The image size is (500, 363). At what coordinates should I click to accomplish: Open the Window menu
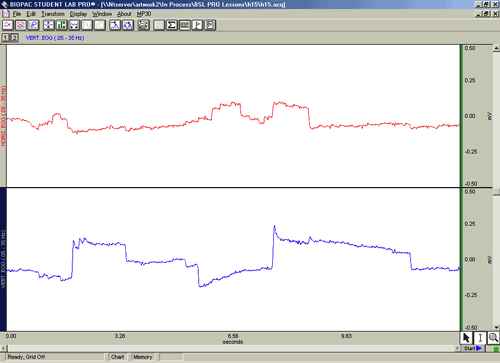(x=102, y=14)
